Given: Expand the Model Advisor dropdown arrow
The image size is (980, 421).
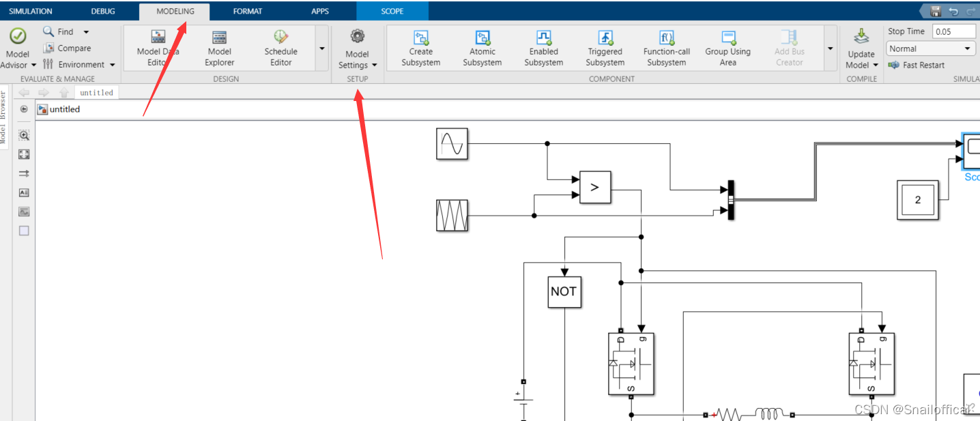Looking at the screenshot, I should [33, 66].
